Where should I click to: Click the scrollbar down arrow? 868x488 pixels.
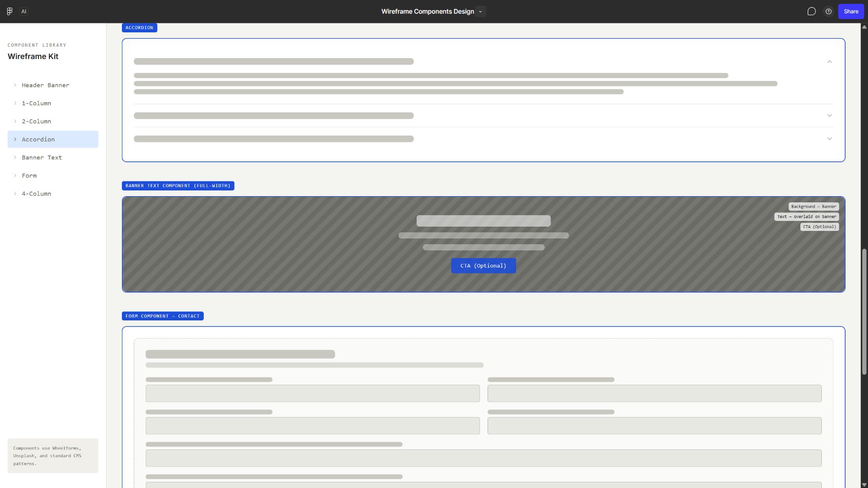coord(864,485)
